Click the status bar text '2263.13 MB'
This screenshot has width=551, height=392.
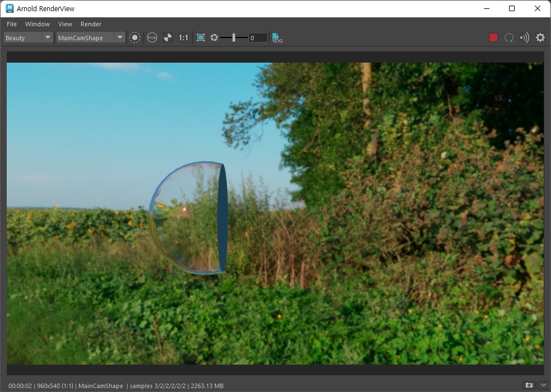[207, 386]
